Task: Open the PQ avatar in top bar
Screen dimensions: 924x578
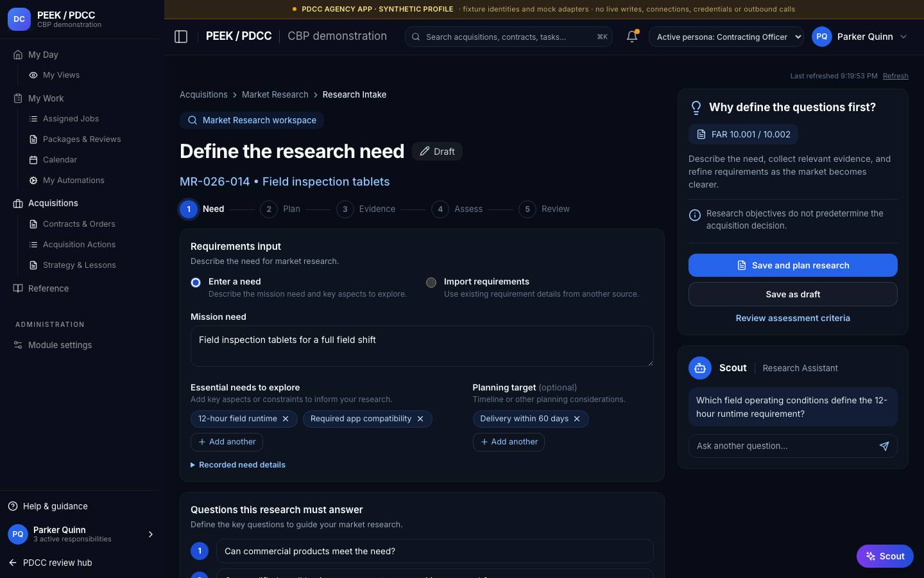Action: (x=822, y=37)
